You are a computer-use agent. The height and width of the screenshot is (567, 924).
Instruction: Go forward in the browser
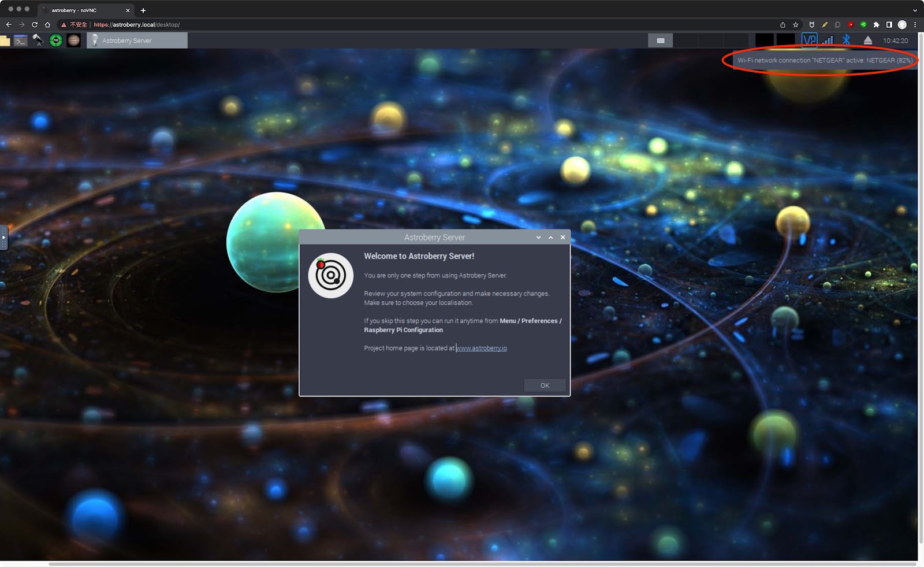pos(21,24)
